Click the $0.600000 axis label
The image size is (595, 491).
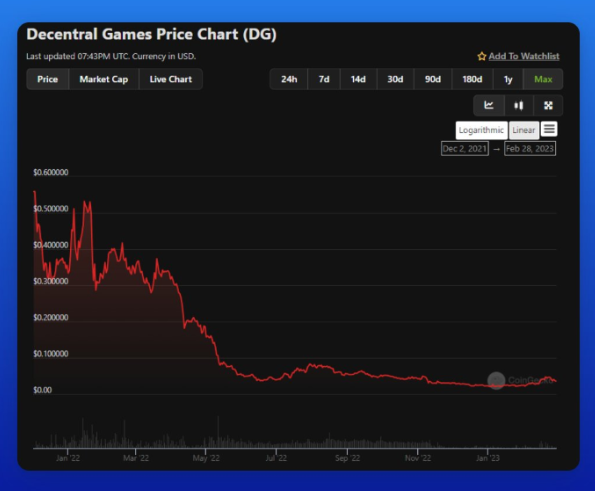point(51,172)
